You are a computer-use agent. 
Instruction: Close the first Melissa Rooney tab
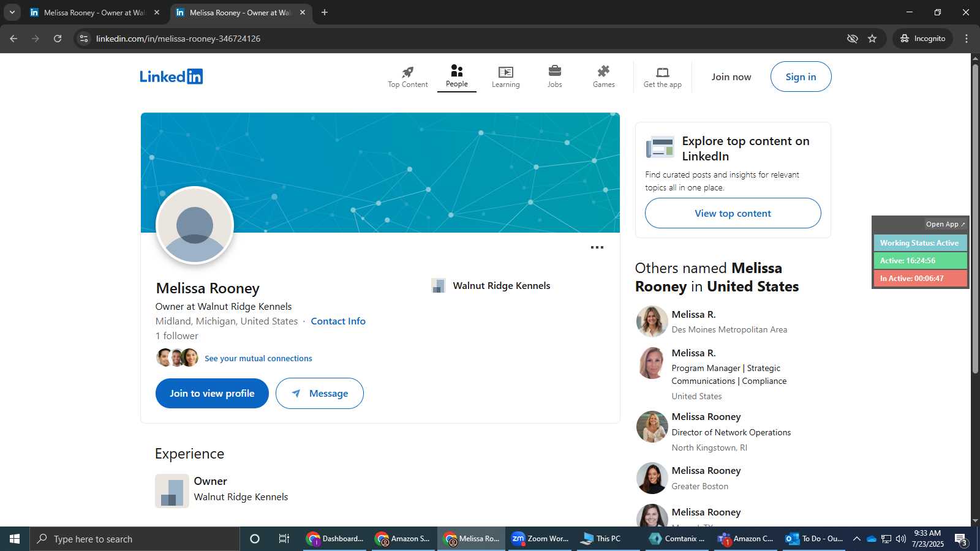coord(157,12)
